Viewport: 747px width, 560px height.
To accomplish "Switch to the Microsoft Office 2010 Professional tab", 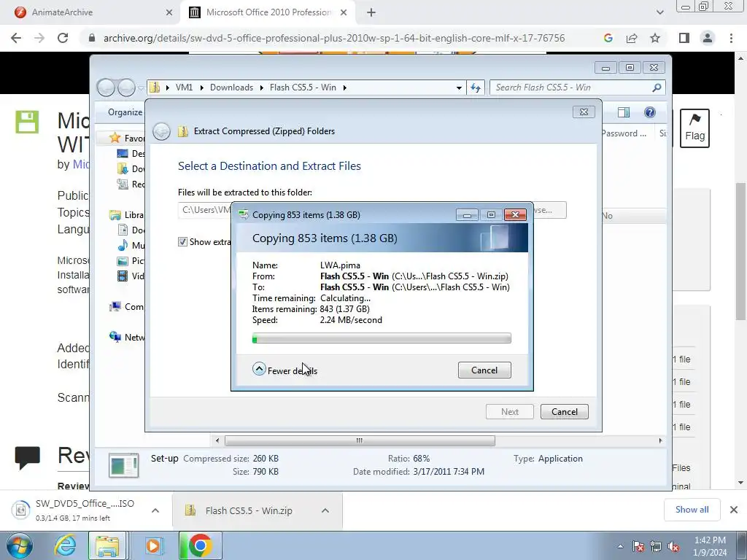I will [x=268, y=12].
